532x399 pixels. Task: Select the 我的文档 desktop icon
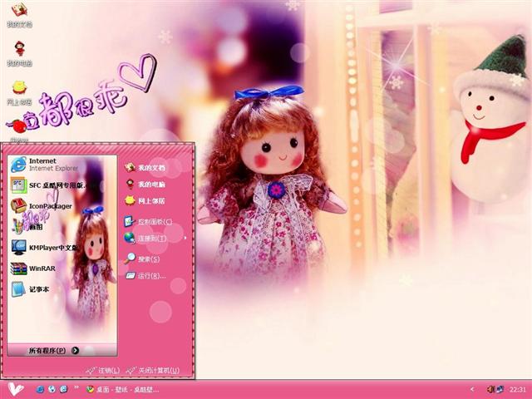19,15
